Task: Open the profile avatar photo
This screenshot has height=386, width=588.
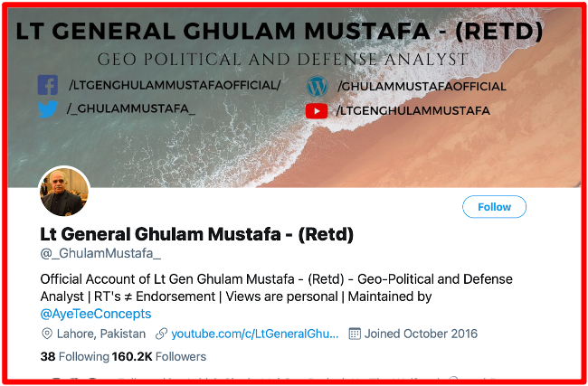Action: pos(64,192)
